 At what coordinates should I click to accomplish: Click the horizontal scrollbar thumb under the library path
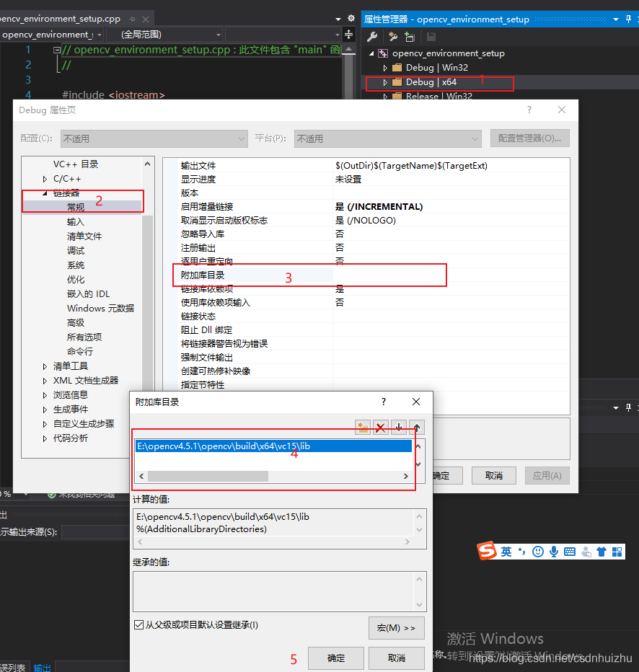pos(208,476)
